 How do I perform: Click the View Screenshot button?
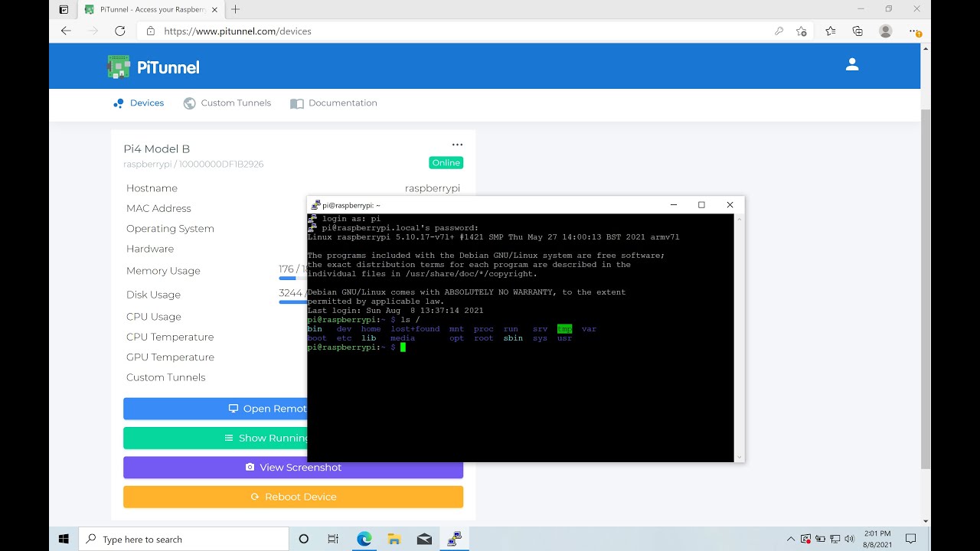(293, 468)
